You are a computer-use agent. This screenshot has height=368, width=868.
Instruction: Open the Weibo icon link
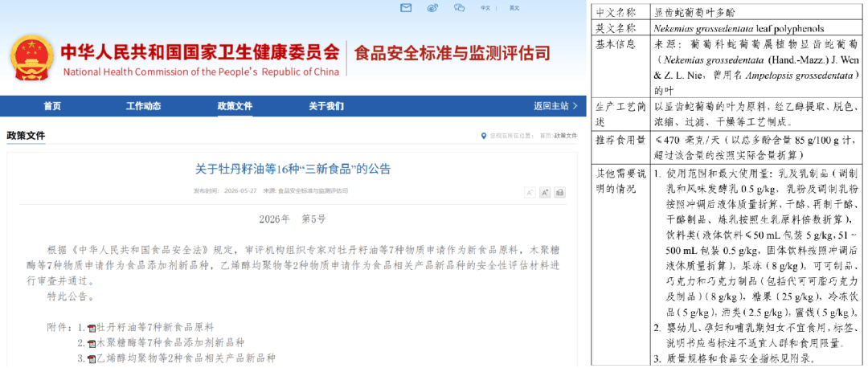[x=433, y=8]
